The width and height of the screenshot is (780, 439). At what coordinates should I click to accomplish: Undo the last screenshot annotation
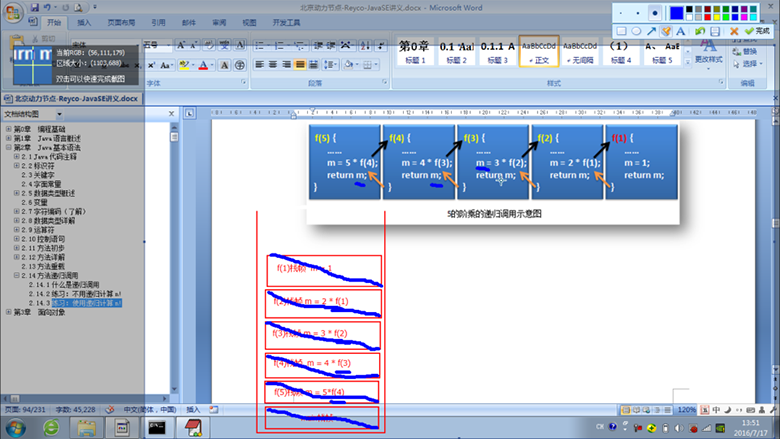[700, 31]
